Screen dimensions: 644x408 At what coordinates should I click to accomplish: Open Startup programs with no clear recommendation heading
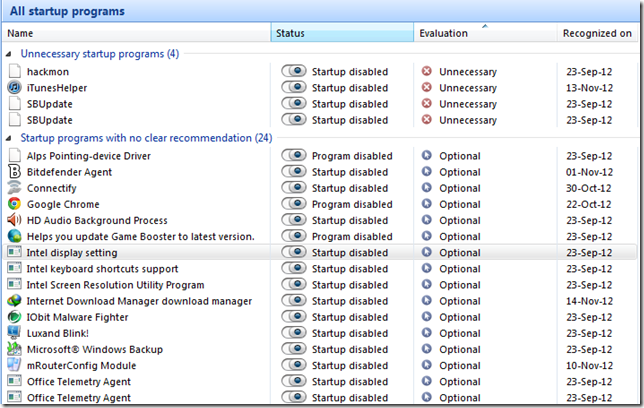146,138
